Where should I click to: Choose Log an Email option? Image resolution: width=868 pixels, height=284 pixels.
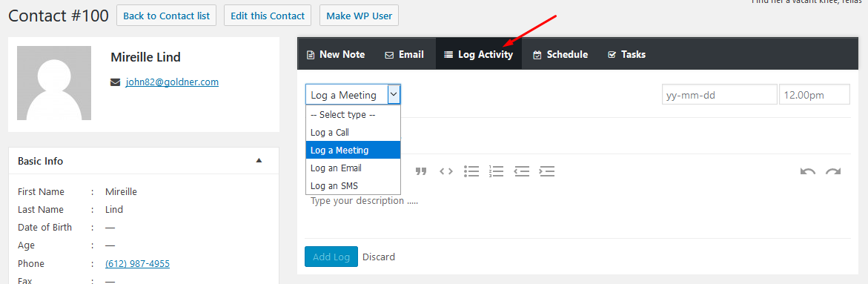(x=353, y=168)
